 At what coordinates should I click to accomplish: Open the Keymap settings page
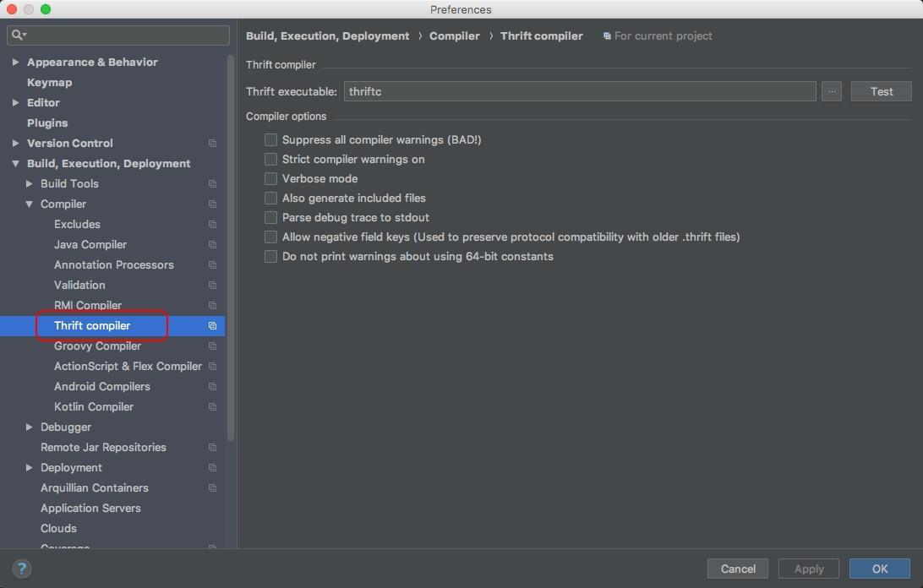click(x=49, y=83)
